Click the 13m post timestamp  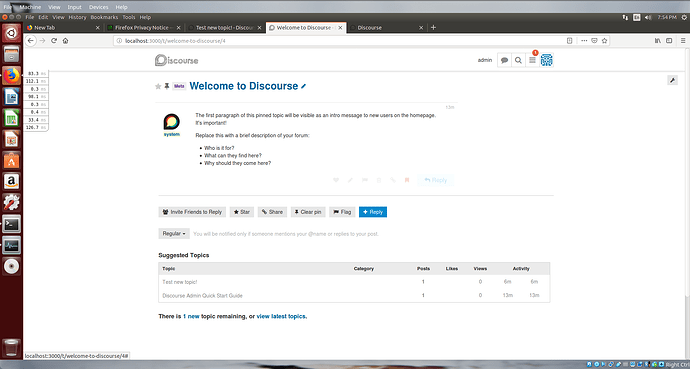[x=450, y=107]
